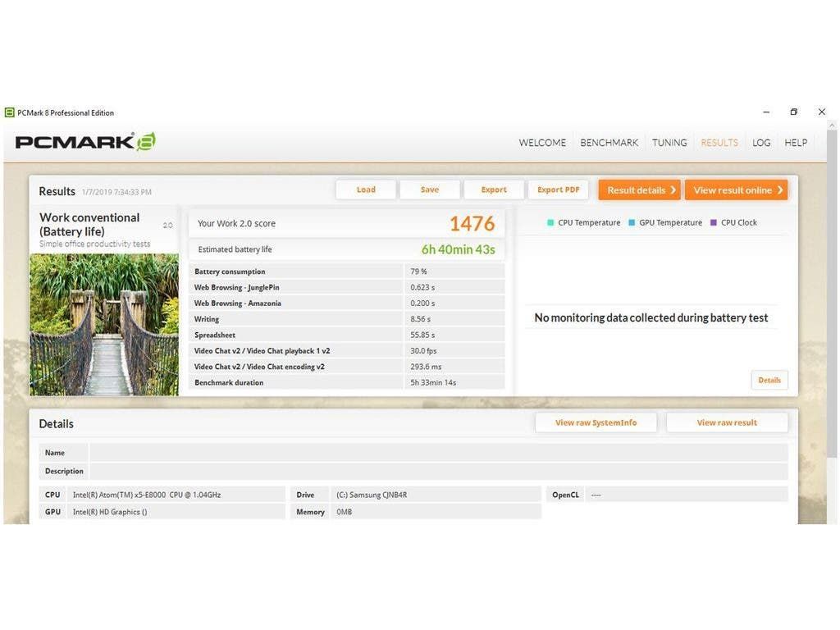
Task: Click the PCMark title bar app icon
Action: (9, 112)
